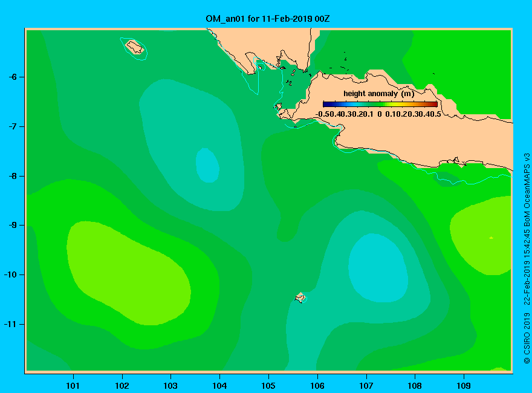This screenshot has height=393, width=532.
Task: Click the map title "OM_an01 for 11-Feb-2019 00Z"
Action: click(x=267, y=19)
